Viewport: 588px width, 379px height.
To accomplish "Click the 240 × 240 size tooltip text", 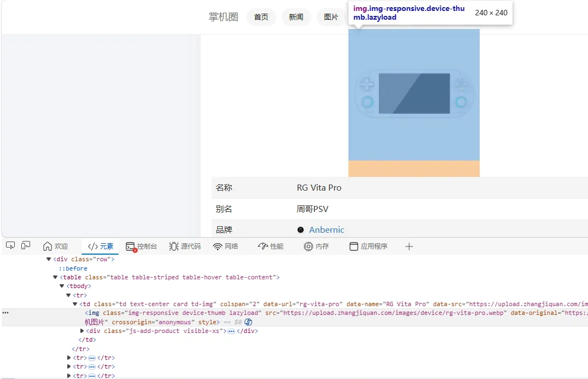I will [x=491, y=13].
